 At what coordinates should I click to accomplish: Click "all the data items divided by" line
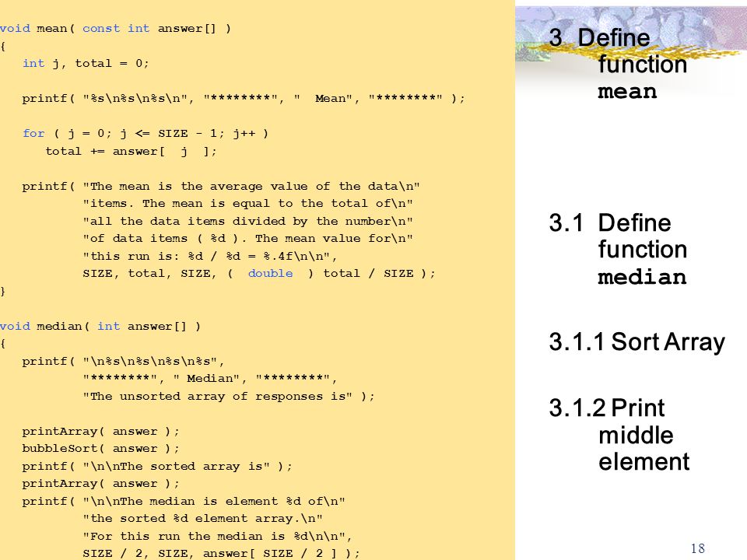[247, 222]
